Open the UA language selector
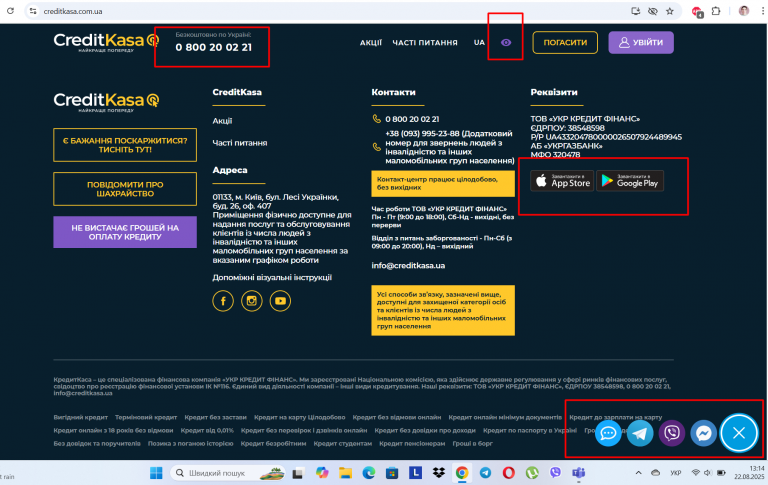The image size is (768, 485). click(x=479, y=43)
